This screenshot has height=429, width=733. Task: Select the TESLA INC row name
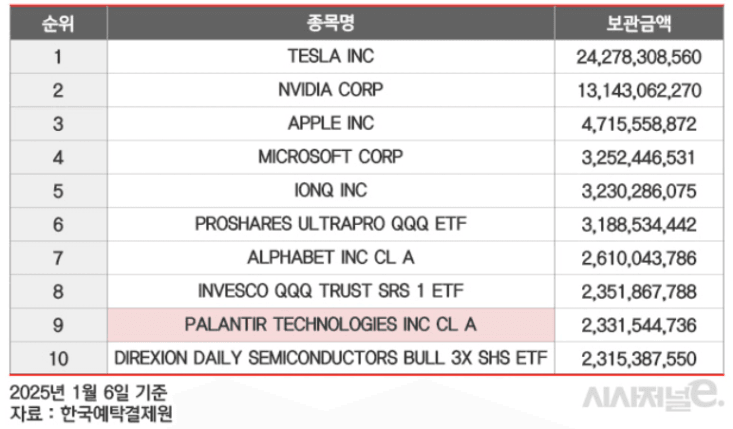331,56
